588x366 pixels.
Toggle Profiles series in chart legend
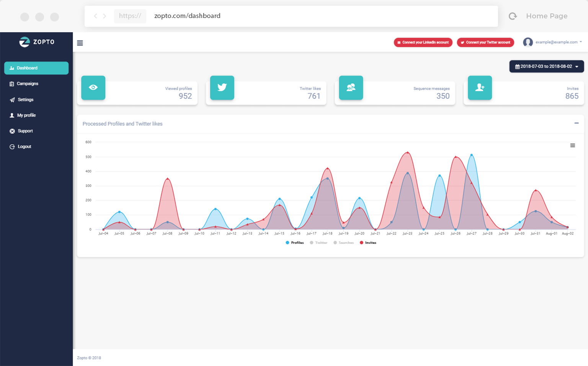click(x=295, y=243)
